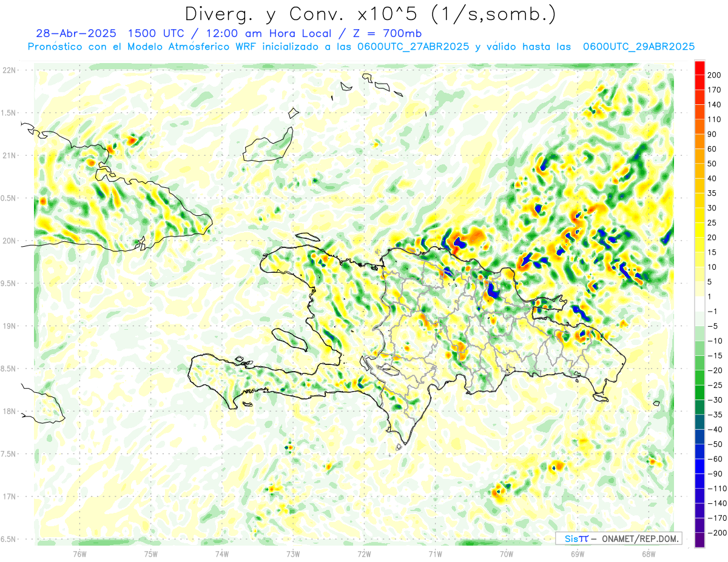728x562 pixels.
Task: Pick the blue colorbar swatch between -60 and -90
Action: tap(699, 467)
